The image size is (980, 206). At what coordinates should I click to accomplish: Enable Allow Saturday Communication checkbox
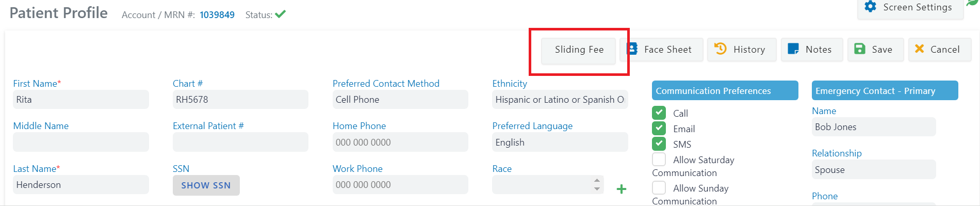[x=659, y=160]
